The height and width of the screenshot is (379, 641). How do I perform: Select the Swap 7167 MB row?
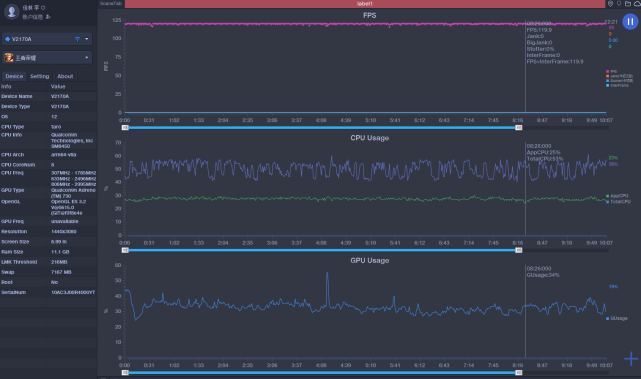(48, 272)
